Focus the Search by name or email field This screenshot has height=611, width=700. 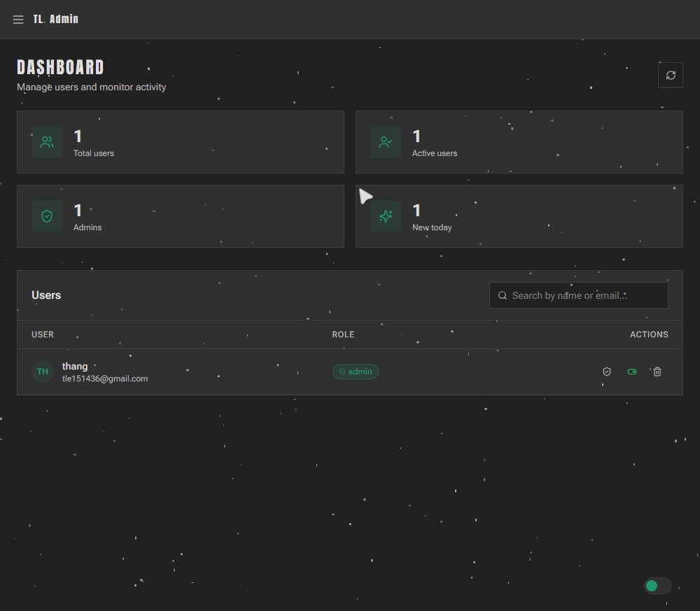click(x=584, y=295)
